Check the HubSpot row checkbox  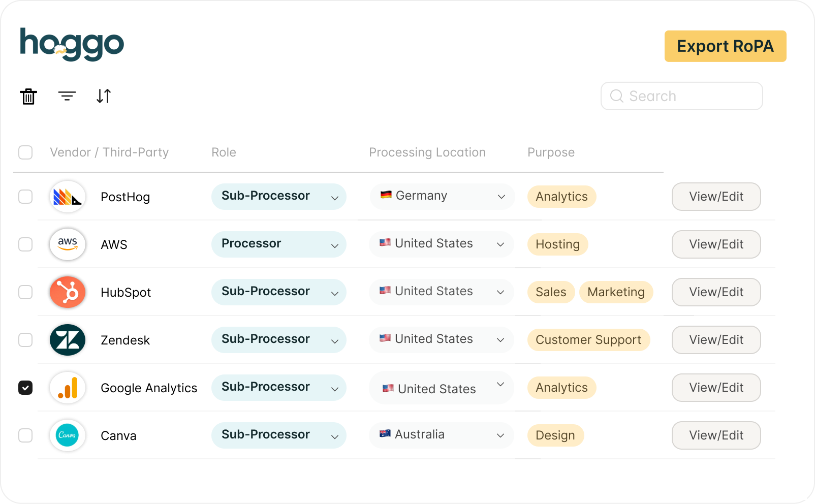coord(25,292)
